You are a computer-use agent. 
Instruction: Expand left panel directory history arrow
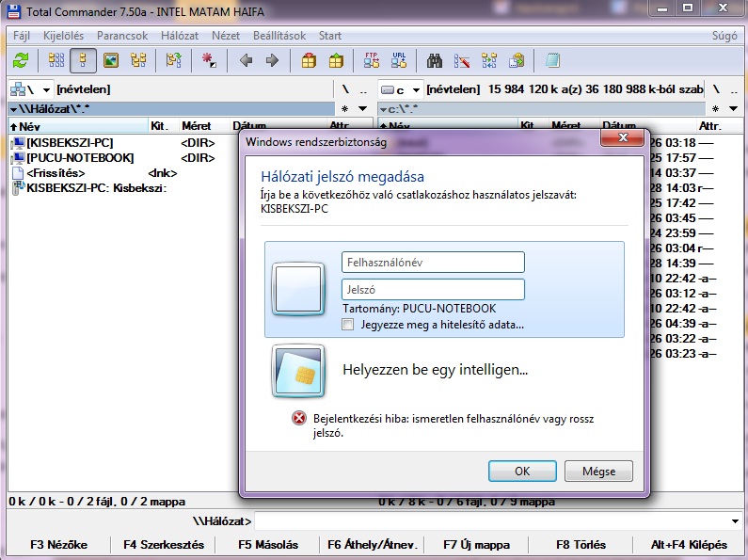point(362,109)
